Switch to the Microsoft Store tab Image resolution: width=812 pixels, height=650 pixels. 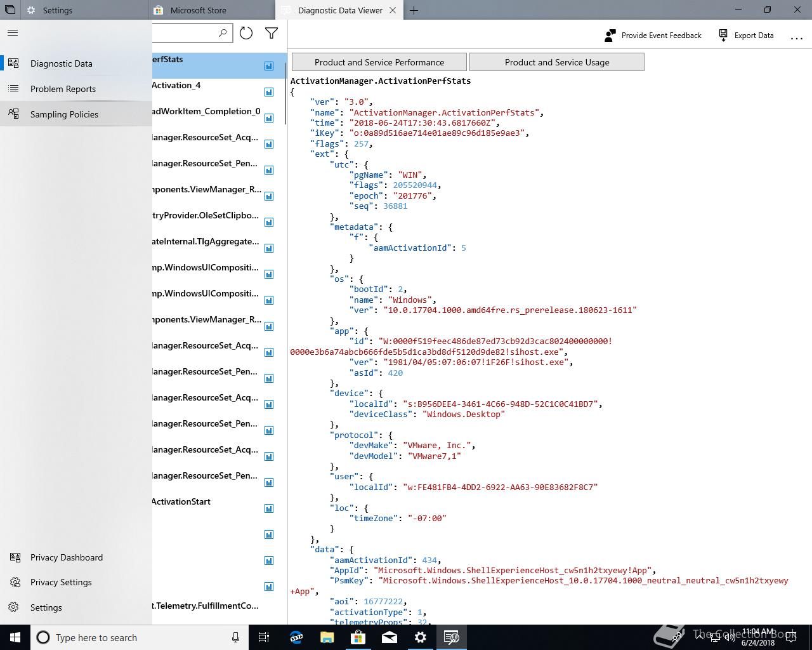(213, 10)
